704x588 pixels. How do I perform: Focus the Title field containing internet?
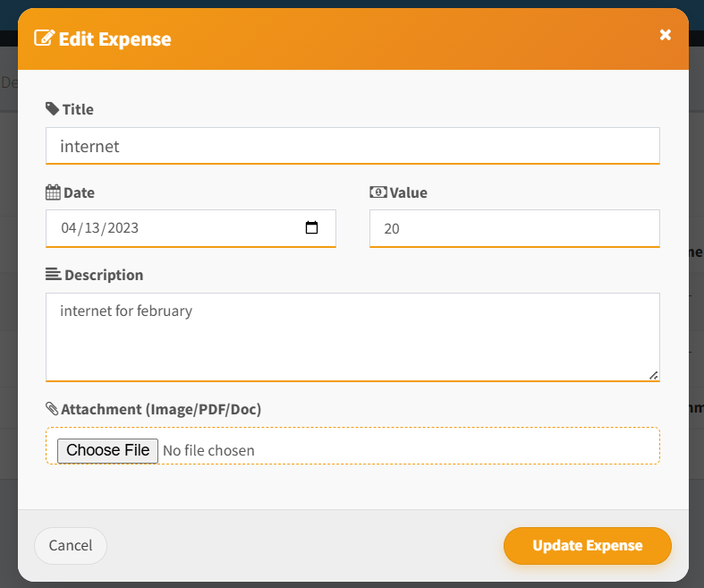(352, 146)
